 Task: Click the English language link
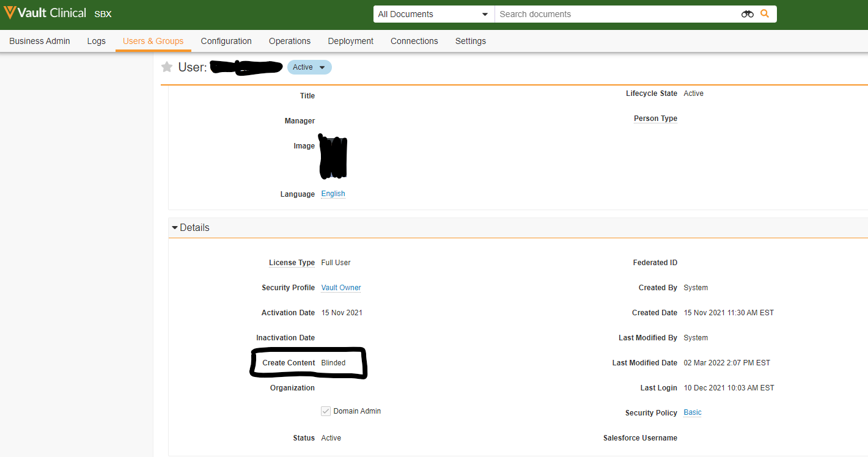(333, 194)
